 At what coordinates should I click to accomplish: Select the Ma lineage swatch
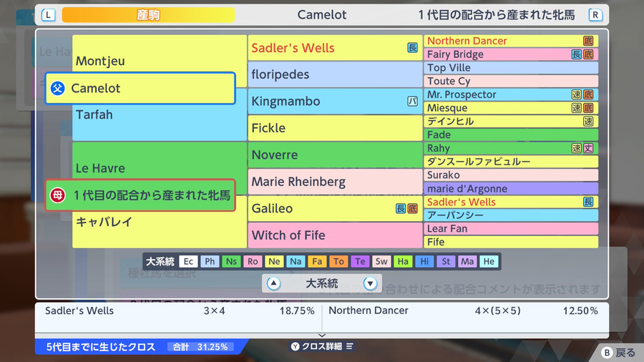(x=467, y=261)
